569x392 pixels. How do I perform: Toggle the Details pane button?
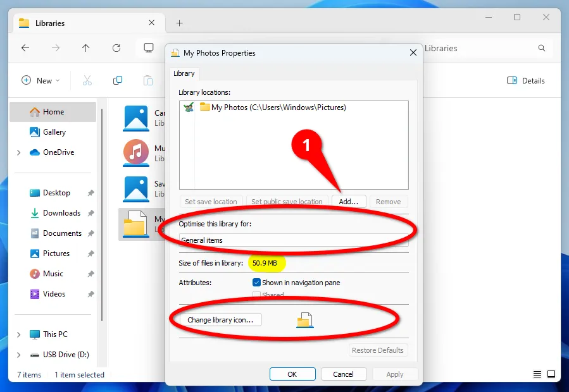[x=526, y=80]
